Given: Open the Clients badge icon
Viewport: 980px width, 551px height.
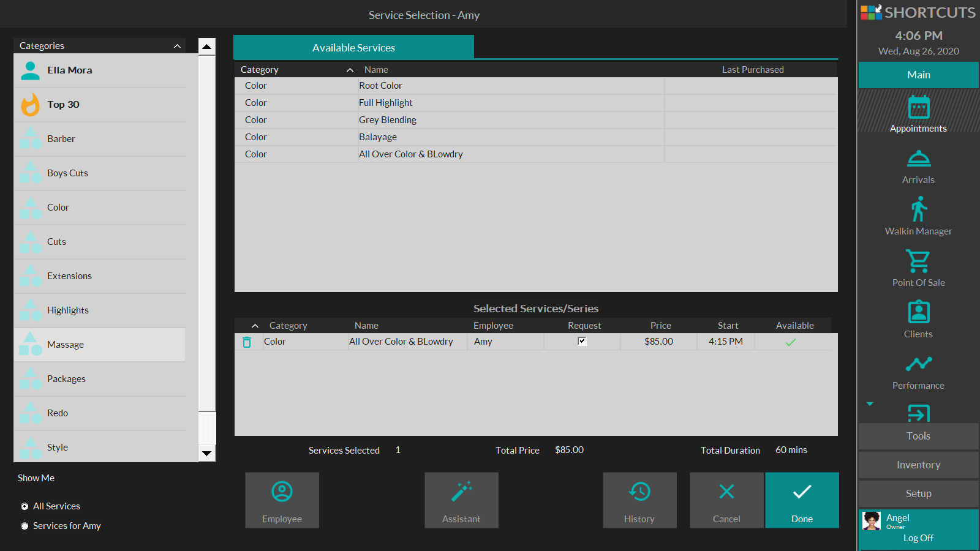Looking at the screenshot, I should coord(918,312).
